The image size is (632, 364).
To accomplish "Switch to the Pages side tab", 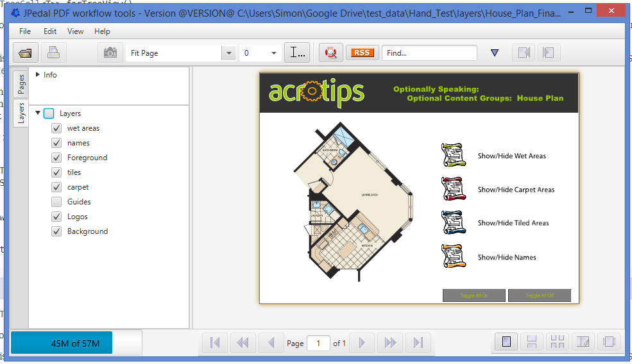I will coord(21,84).
